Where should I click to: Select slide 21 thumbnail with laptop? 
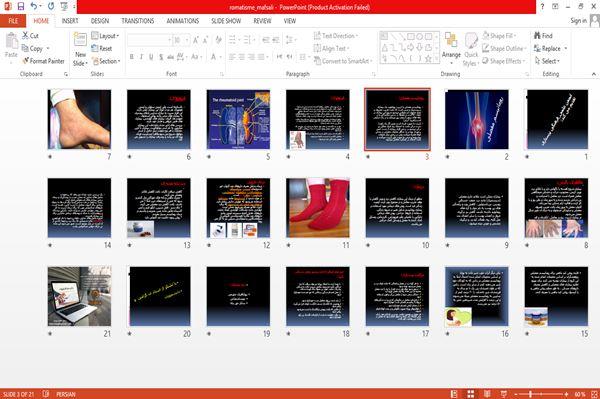[x=80, y=296]
